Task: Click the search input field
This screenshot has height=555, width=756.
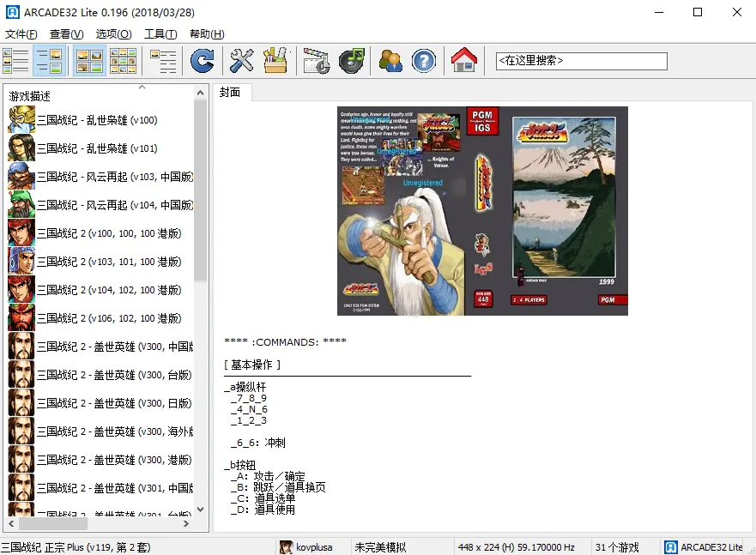Action: tap(581, 61)
